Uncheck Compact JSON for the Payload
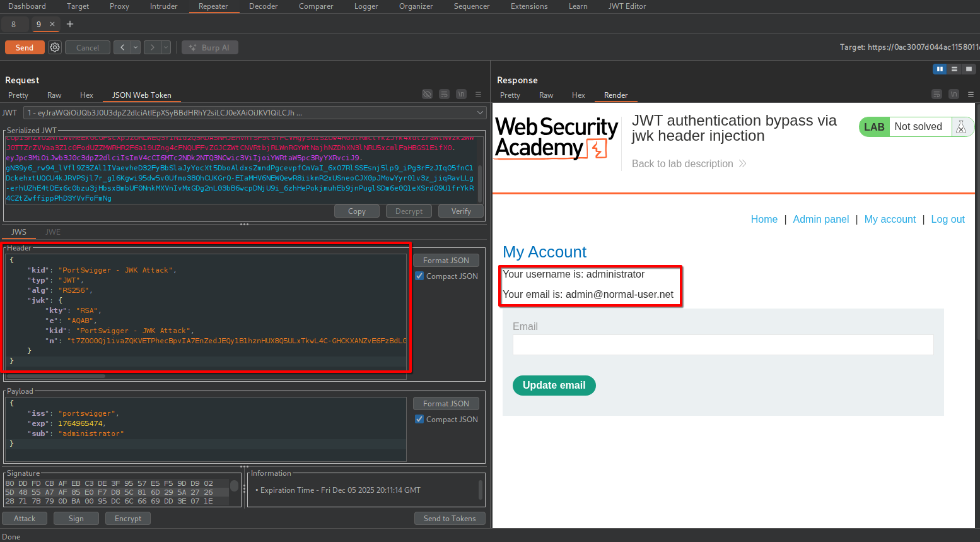Image resolution: width=980 pixels, height=542 pixels. tap(419, 419)
